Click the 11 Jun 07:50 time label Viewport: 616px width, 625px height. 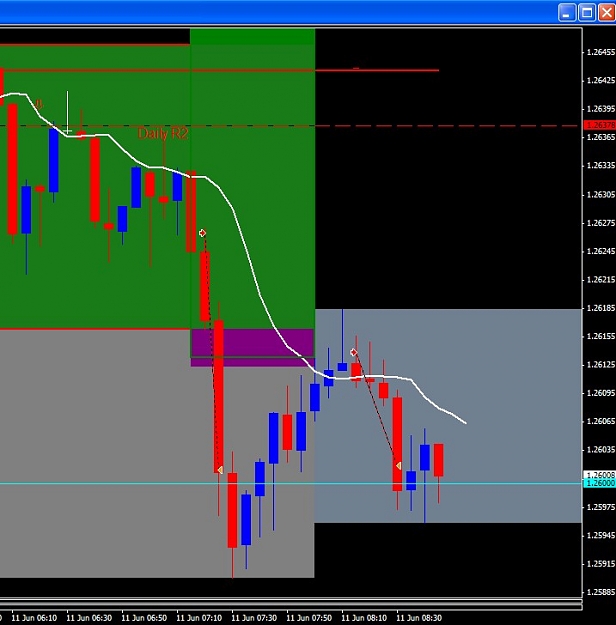pos(309,618)
